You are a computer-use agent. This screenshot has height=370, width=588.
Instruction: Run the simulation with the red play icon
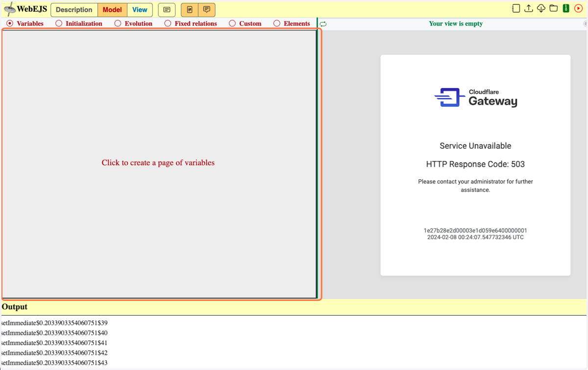point(579,8)
